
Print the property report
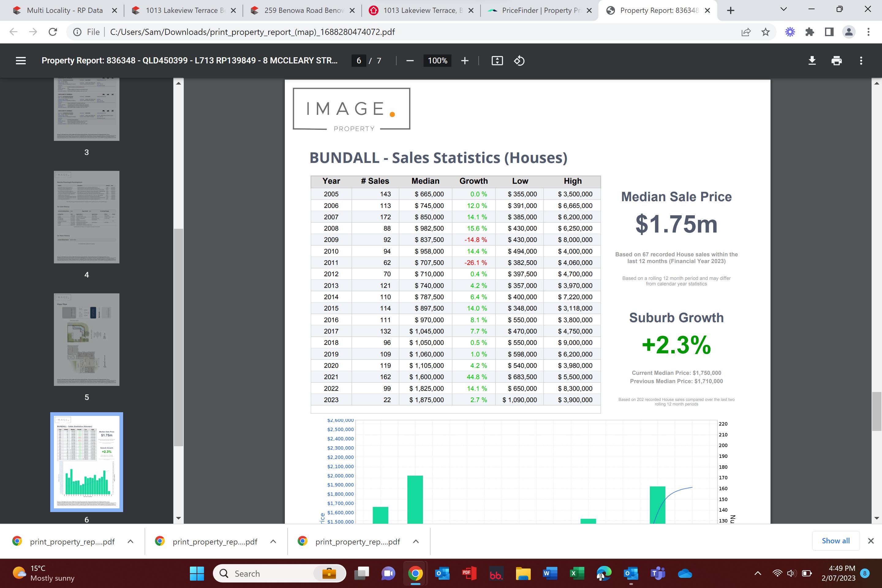click(836, 60)
